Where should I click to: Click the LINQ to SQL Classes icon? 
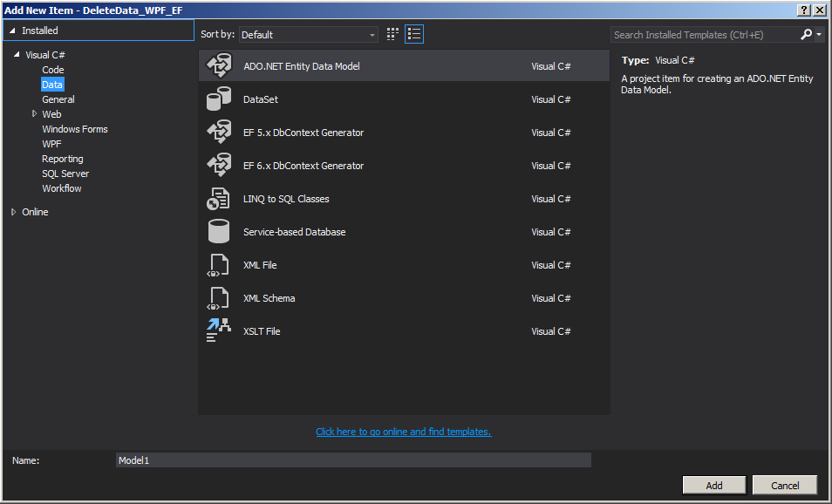click(x=218, y=199)
